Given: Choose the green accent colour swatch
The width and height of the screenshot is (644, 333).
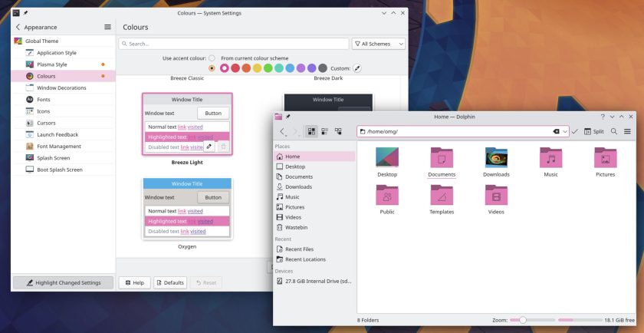Looking at the screenshot, I should click(x=268, y=68).
